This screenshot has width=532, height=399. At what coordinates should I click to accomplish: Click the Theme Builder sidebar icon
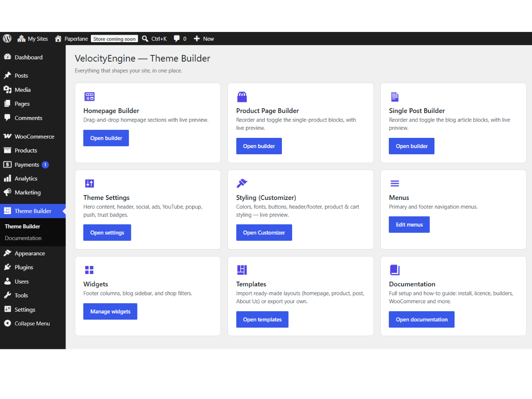tap(7, 211)
